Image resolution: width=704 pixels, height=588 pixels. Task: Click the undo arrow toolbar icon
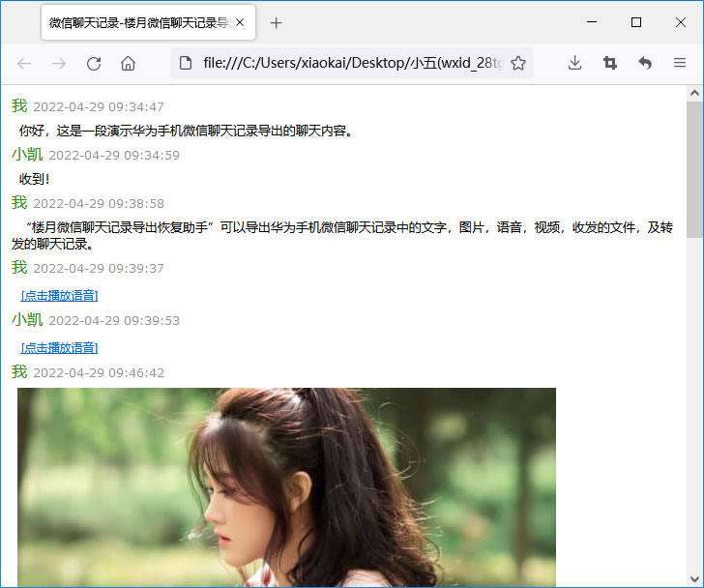click(x=645, y=63)
